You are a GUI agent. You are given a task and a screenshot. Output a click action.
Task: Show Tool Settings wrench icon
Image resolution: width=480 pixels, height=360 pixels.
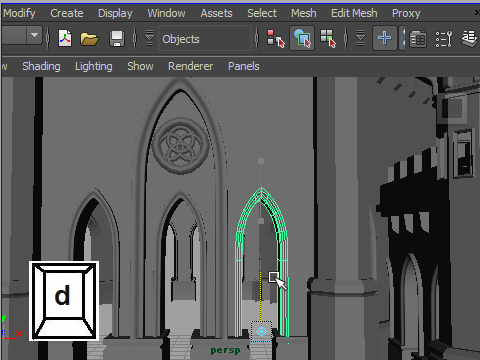(444, 39)
